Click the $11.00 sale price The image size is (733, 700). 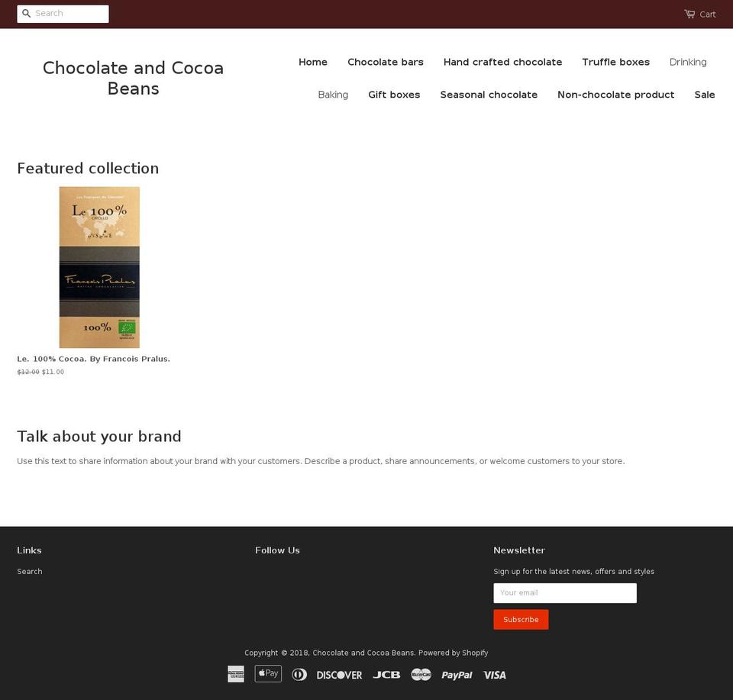(x=53, y=372)
